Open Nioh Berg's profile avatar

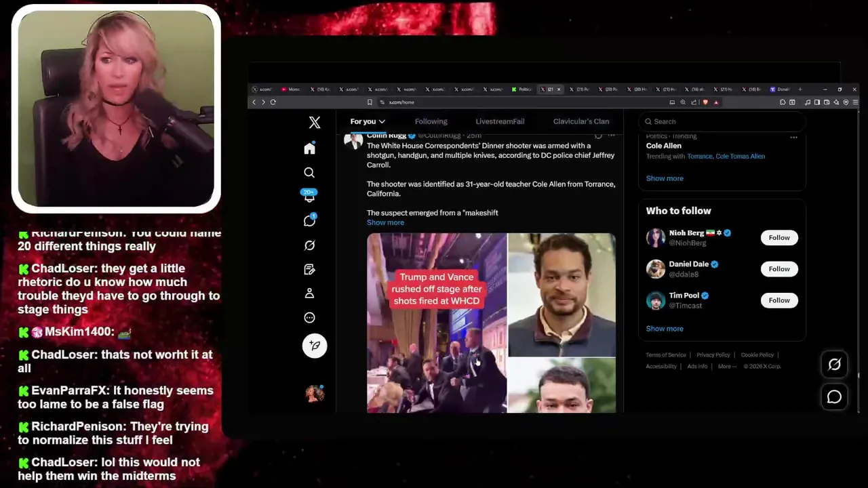click(x=656, y=238)
